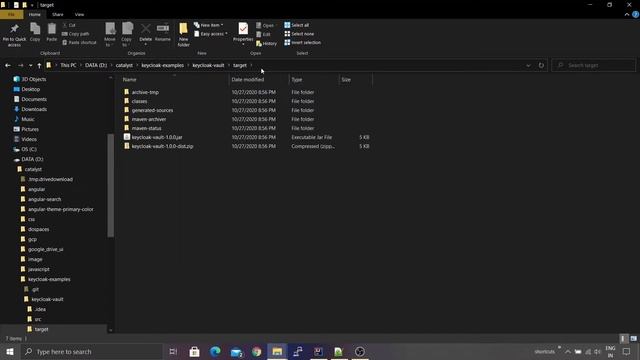640x360 pixels.
Task: Select the maven-status folder
Action: click(146, 128)
